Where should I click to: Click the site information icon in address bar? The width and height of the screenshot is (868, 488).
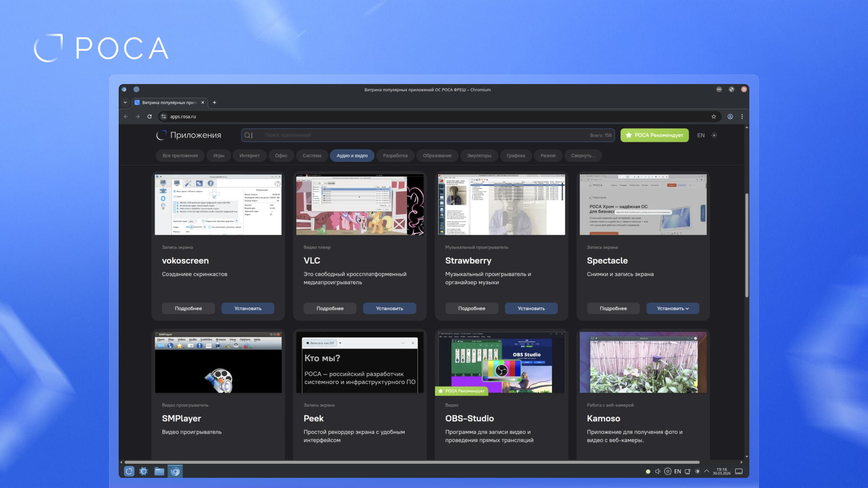pos(164,116)
